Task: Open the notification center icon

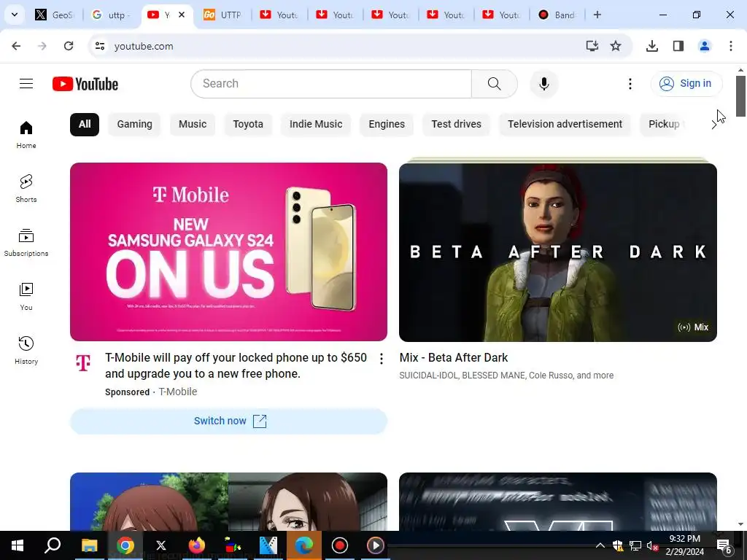Action: (724, 545)
